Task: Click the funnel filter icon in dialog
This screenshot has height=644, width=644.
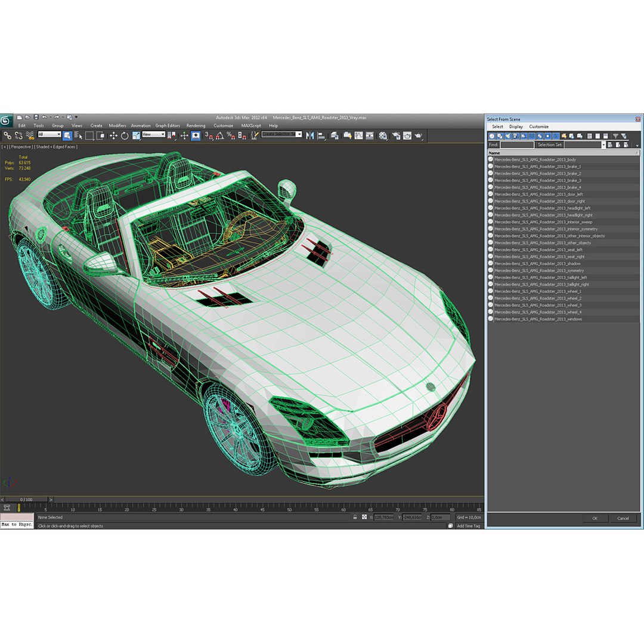Action: pyautogui.click(x=615, y=136)
